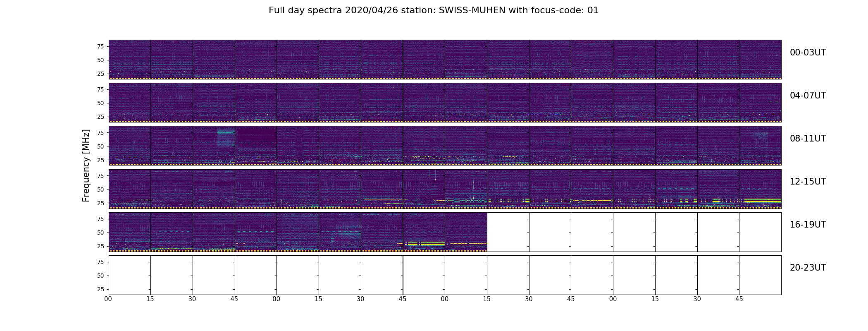Click the "25" tick of the 08-11UT row

point(100,160)
